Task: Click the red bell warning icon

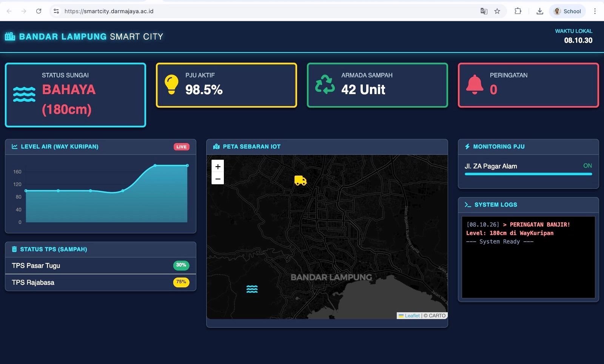Action: pos(475,84)
